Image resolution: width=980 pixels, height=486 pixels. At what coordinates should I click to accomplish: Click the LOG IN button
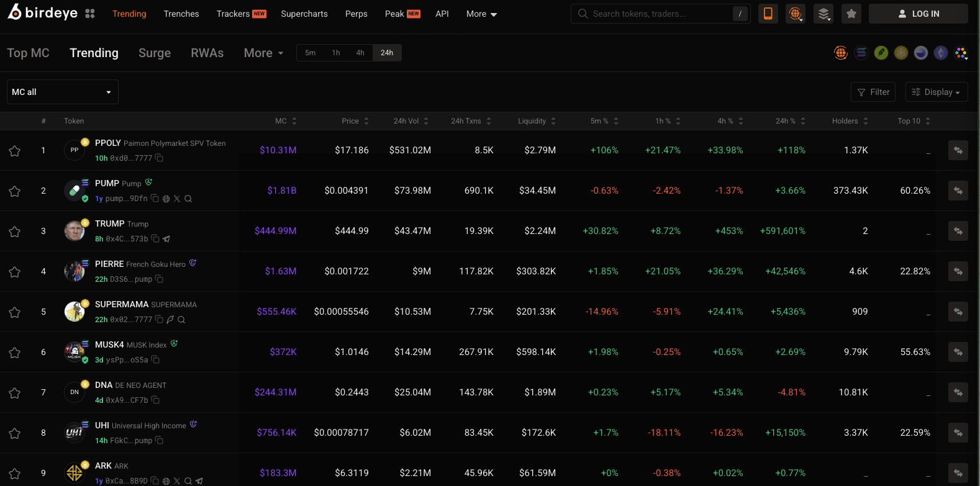[919, 14]
